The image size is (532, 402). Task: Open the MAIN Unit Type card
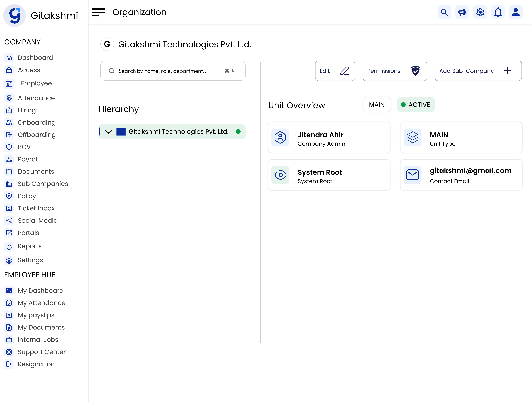tap(461, 137)
